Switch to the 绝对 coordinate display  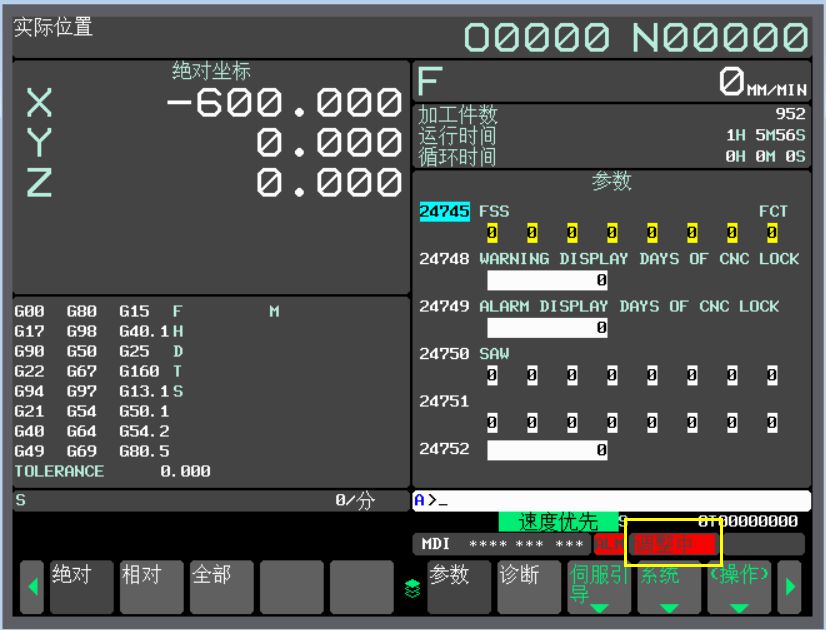(x=82, y=587)
